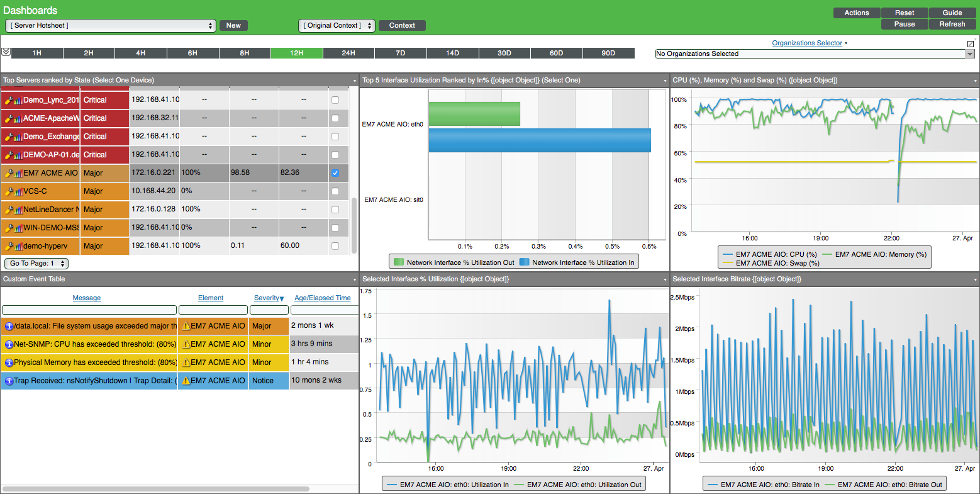The width and height of the screenshot is (980, 494).
Task: Click info icon on Net-SNMP CPU event
Action: [x=9, y=344]
